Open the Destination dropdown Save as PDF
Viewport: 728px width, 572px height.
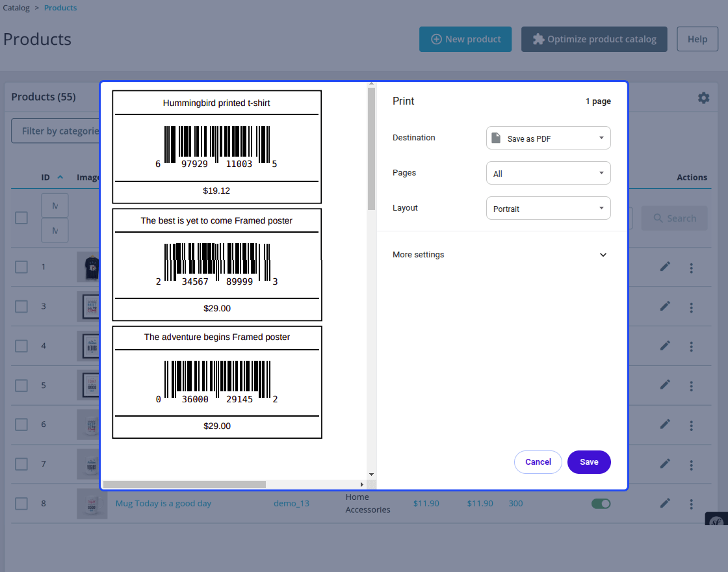coord(549,138)
